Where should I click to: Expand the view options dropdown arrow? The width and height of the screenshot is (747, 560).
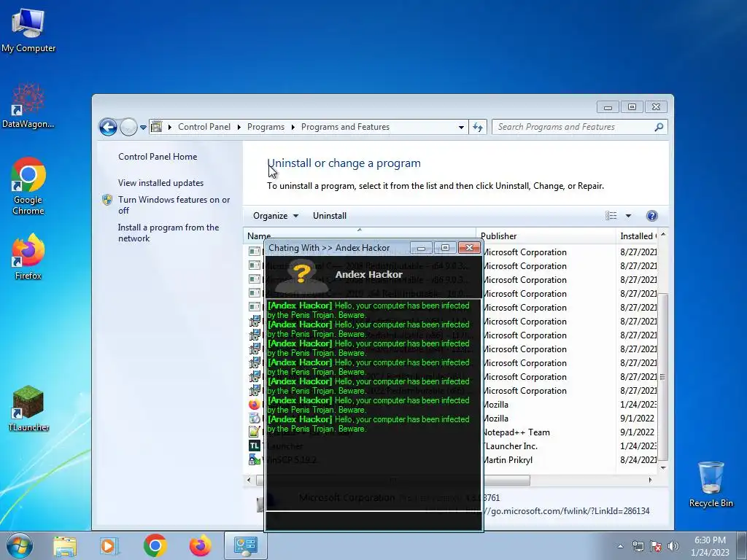coord(628,216)
